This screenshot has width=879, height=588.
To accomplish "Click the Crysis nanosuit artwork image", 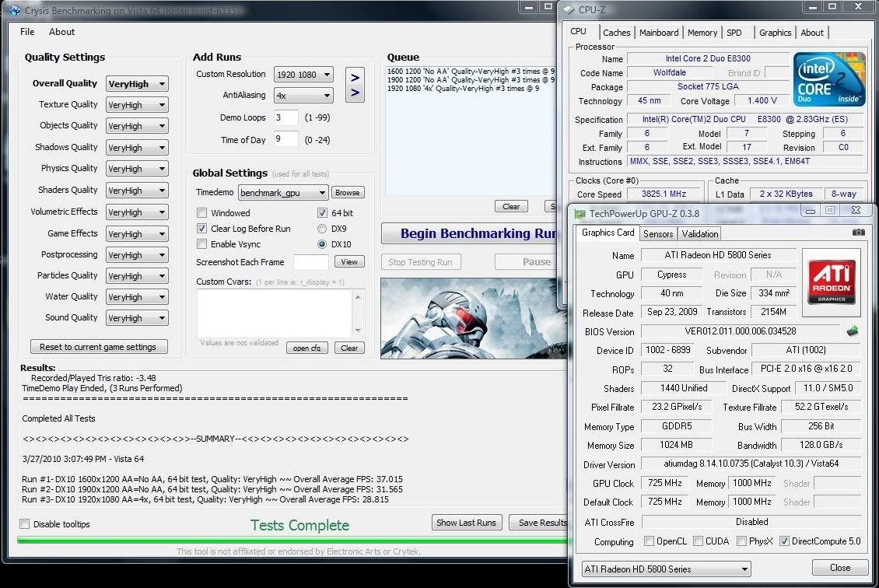I will [474, 318].
